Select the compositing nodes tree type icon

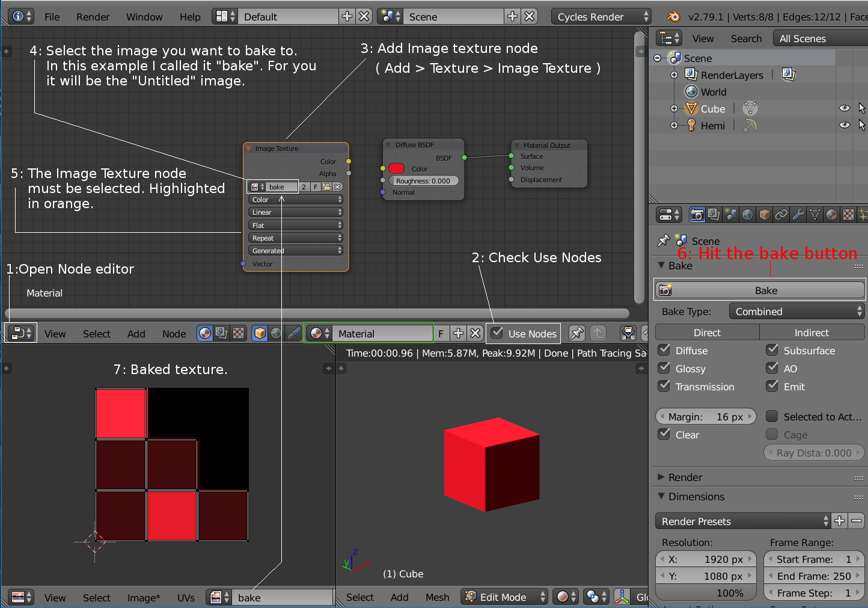[x=222, y=333]
